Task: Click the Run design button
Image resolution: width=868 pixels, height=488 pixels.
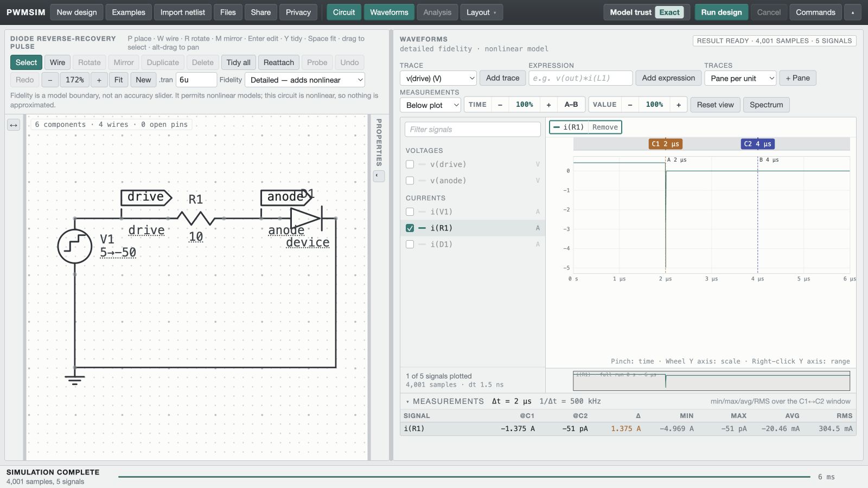Action: [722, 12]
